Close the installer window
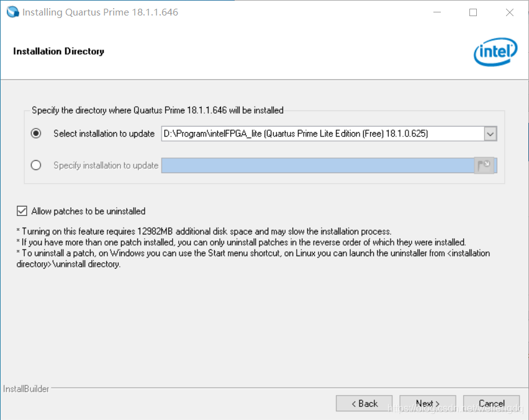 click(x=509, y=12)
